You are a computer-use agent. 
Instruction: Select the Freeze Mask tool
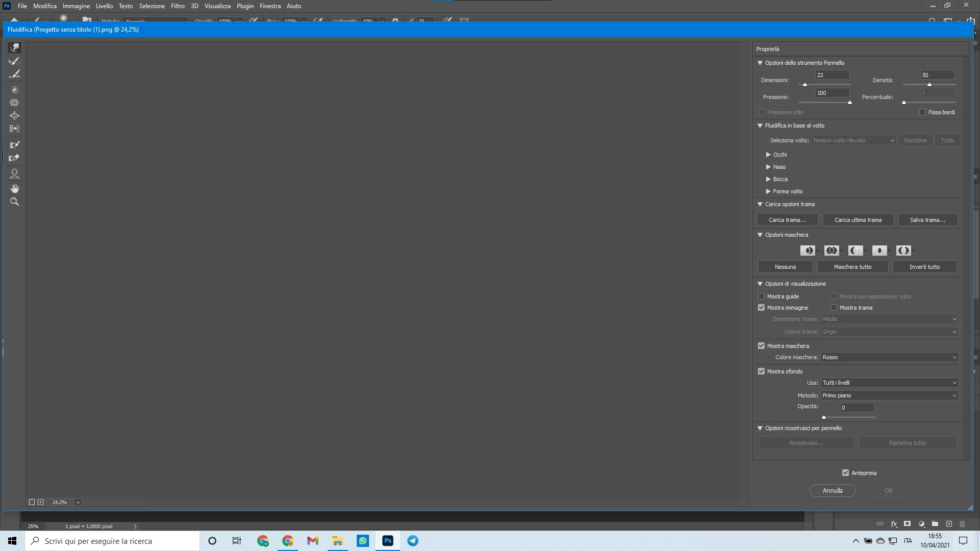(14, 145)
